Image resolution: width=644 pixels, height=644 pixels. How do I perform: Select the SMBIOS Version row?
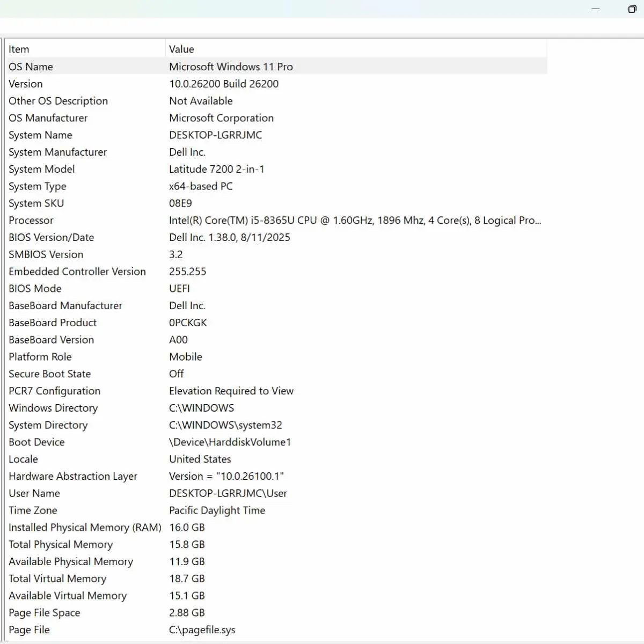[x=276, y=254]
